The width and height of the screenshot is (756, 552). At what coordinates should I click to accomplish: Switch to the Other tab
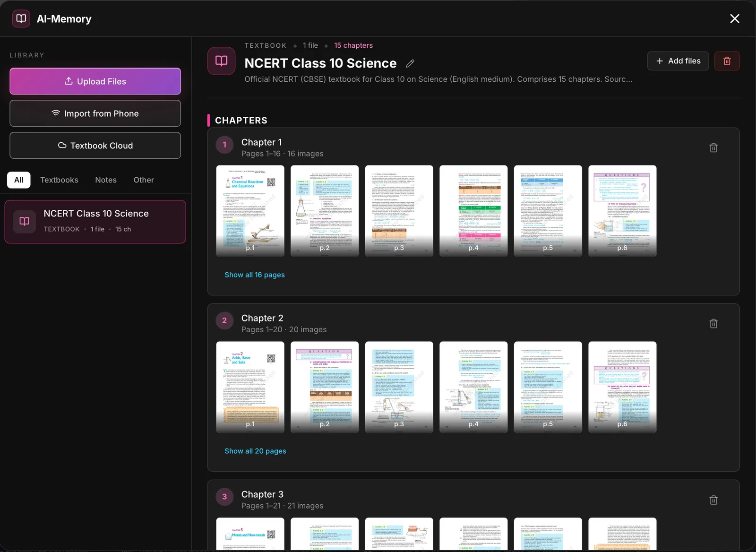point(144,180)
